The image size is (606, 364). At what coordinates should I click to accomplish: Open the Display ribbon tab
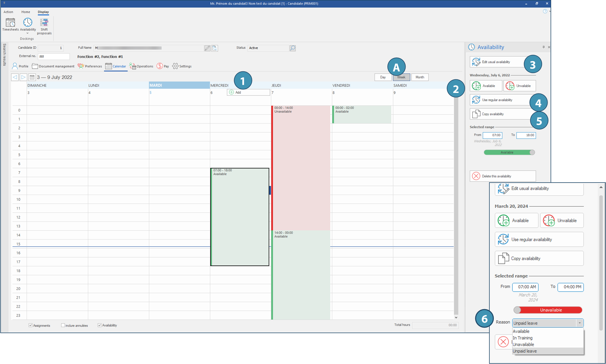click(x=43, y=12)
